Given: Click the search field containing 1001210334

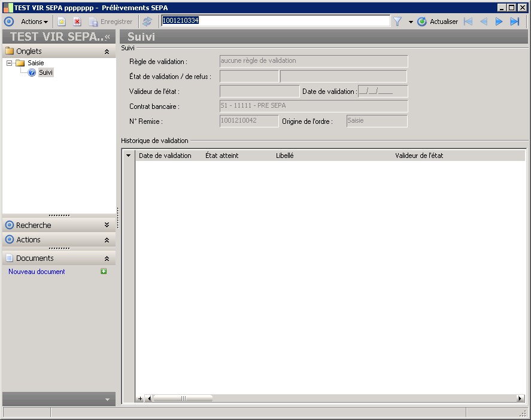Looking at the screenshot, I should 275,21.
